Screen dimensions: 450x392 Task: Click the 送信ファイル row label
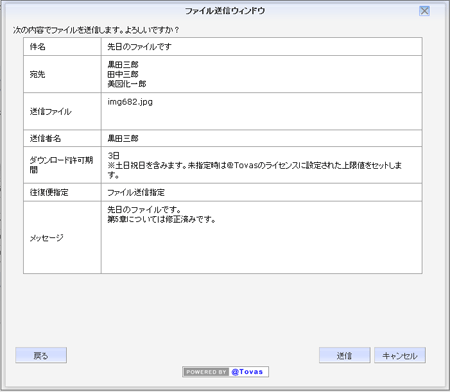click(51, 112)
